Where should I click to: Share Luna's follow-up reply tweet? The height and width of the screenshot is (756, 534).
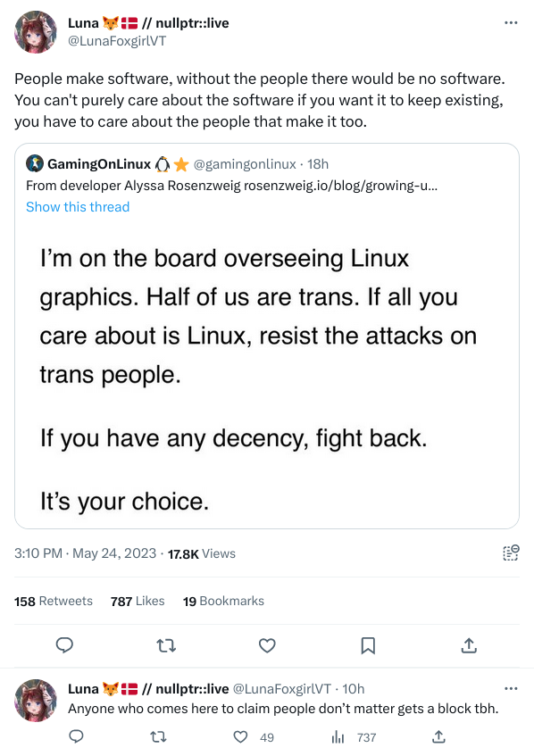pyautogui.click(x=438, y=736)
